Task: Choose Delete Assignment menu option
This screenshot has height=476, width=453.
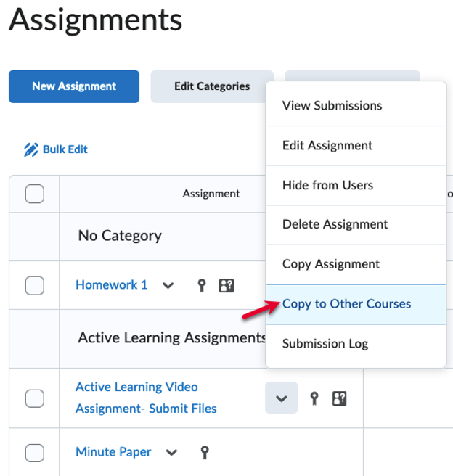Action: tap(335, 225)
